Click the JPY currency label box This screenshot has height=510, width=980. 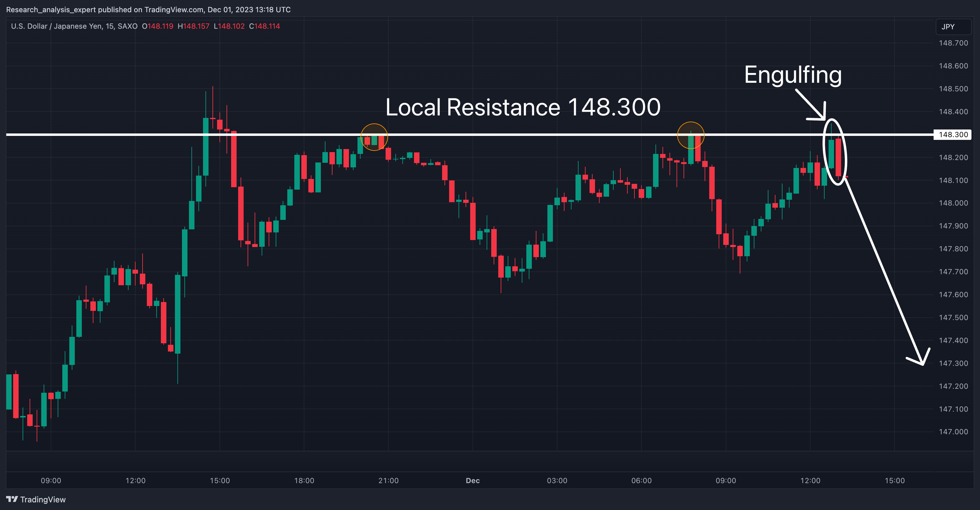coord(953,27)
